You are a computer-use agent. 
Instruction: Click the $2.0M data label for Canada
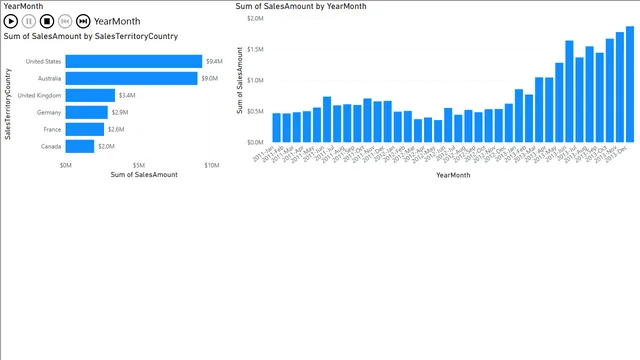[107, 147]
